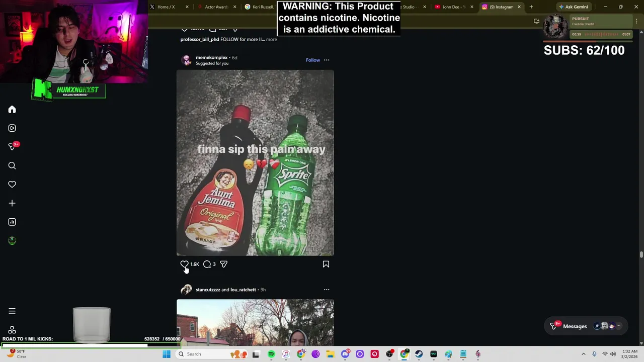Show hidden system tray icons
Screen dimensions: 644x362
584,354
